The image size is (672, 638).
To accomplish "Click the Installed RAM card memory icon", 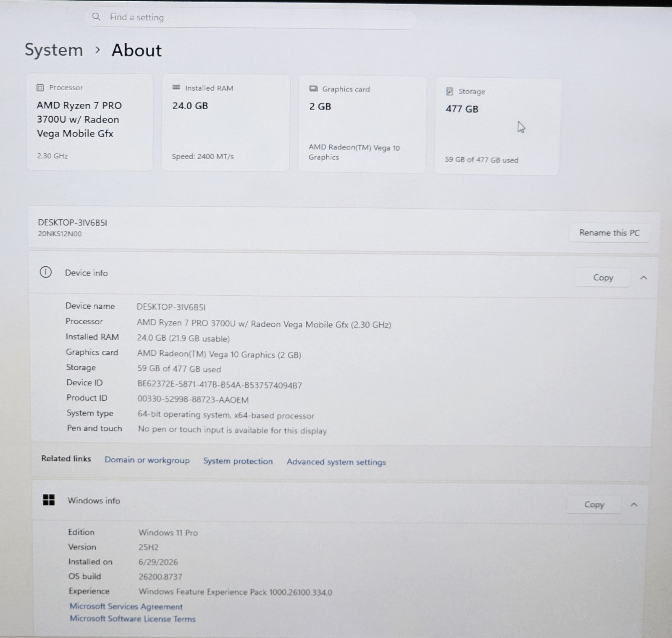I will pos(176,87).
